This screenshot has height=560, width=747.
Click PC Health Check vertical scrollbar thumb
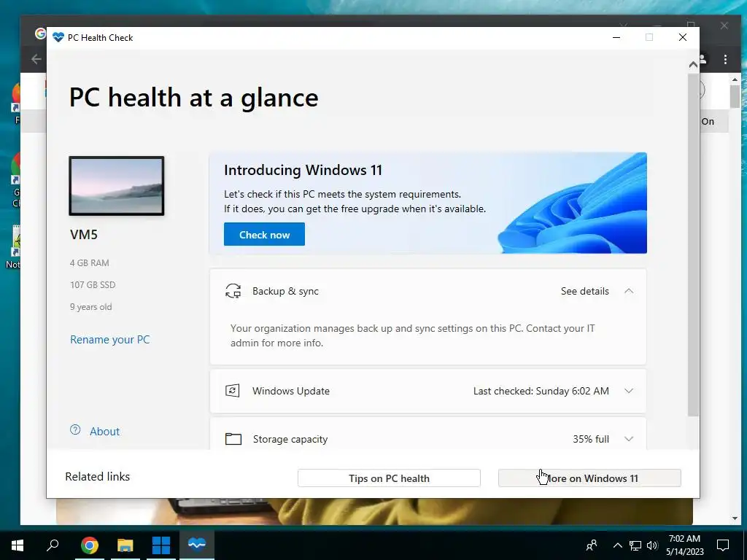[693, 245]
